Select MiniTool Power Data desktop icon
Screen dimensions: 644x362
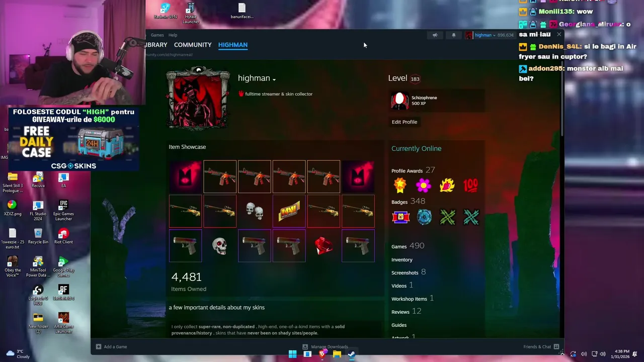coord(38,267)
